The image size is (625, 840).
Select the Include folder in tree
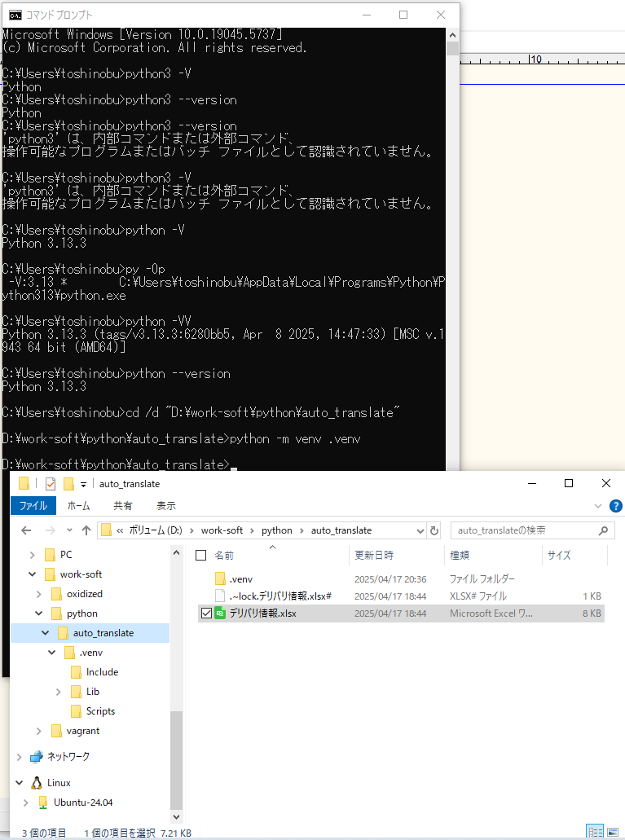(x=103, y=672)
